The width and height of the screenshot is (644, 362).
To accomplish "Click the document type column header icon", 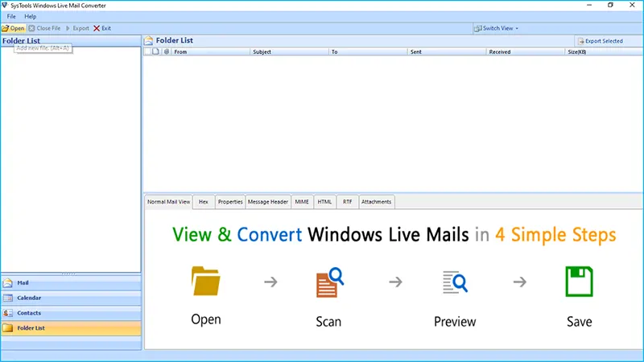I will pyautogui.click(x=155, y=51).
